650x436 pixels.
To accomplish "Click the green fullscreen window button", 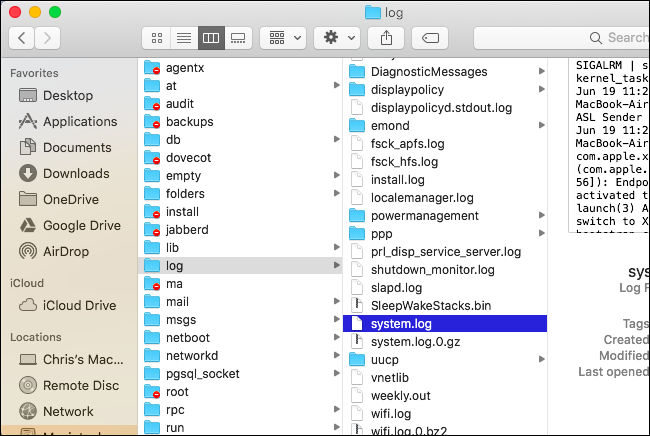I will pyautogui.click(x=54, y=12).
